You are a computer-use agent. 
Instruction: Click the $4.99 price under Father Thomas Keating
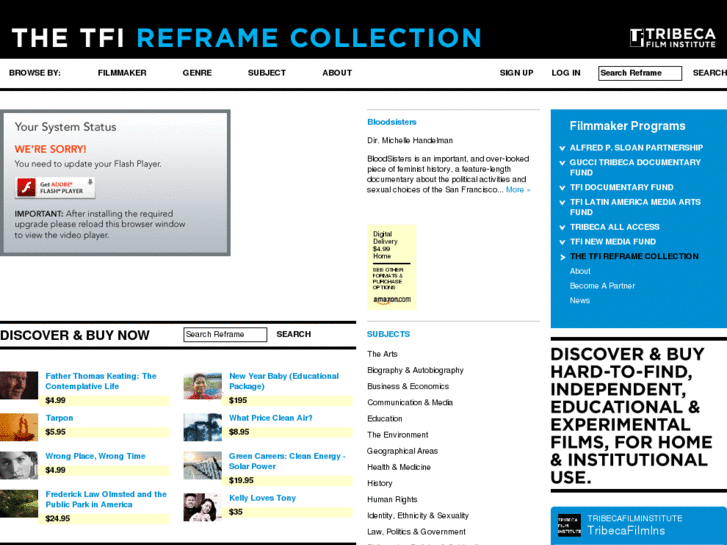pyautogui.click(x=55, y=400)
